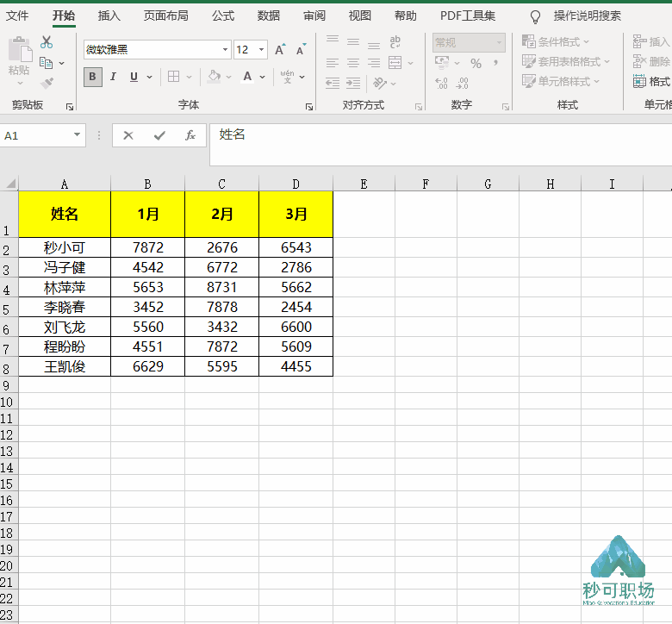Click the yellow 3月 header cell

pyautogui.click(x=296, y=214)
